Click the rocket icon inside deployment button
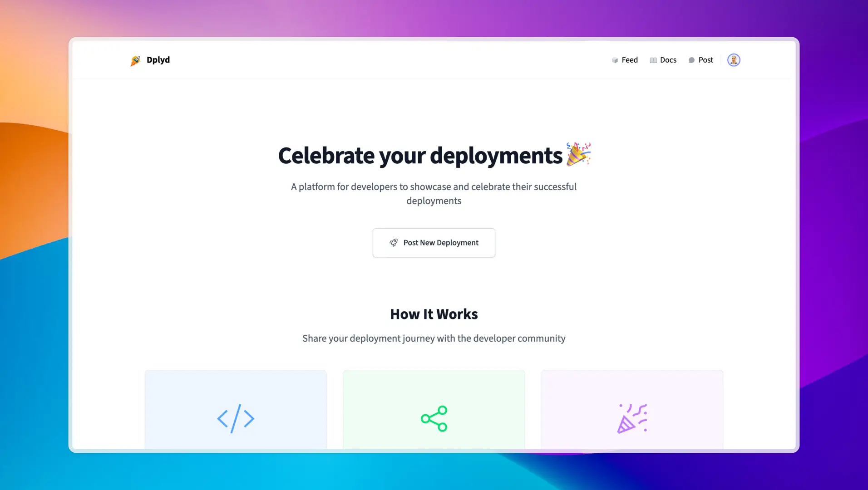Viewport: 868px width, 490px height. click(394, 243)
